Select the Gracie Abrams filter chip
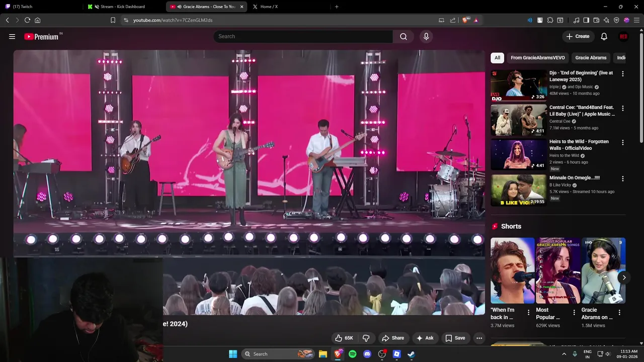The image size is (644, 362). point(591,58)
